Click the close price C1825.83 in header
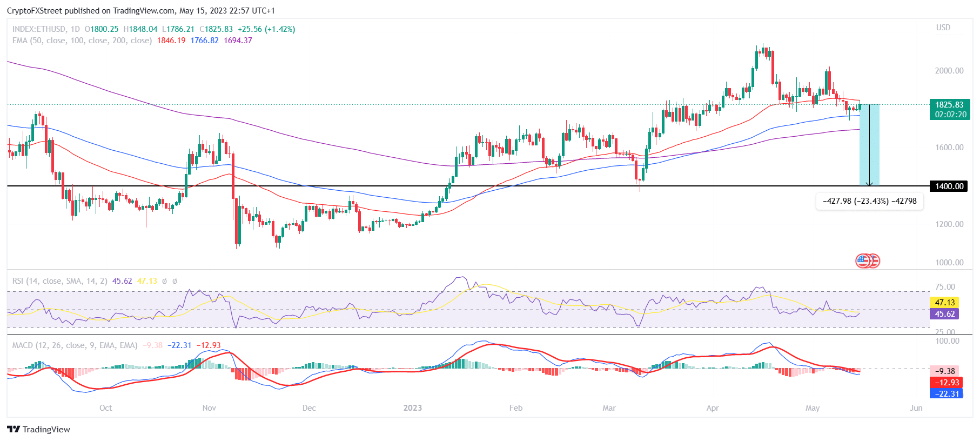 pyautogui.click(x=216, y=29)
